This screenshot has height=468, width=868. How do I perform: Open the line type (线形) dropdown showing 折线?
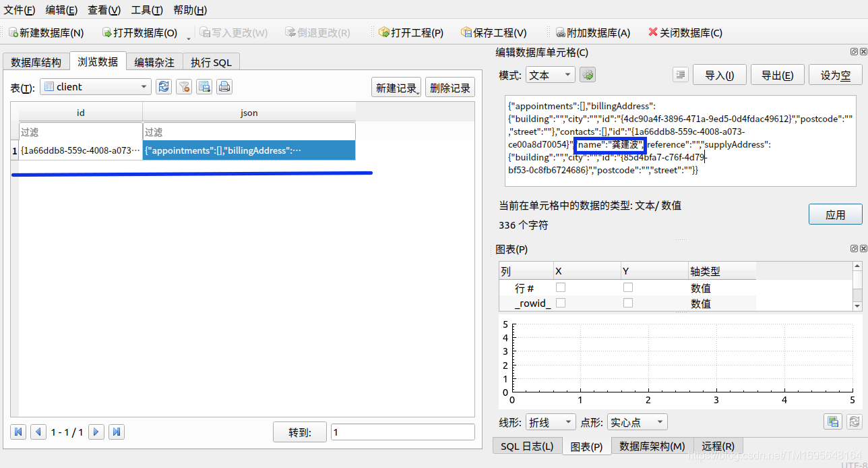point(551,422)
